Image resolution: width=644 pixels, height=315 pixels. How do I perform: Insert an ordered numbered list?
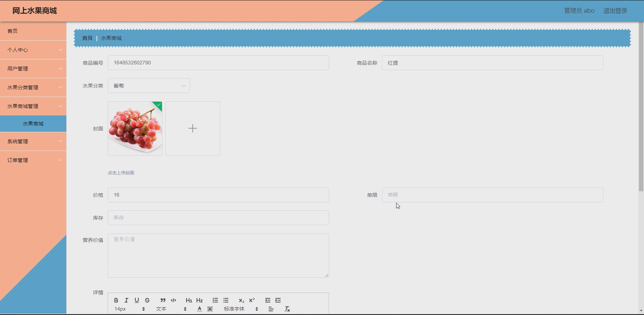pyautogui.click(x=215, y=300)
